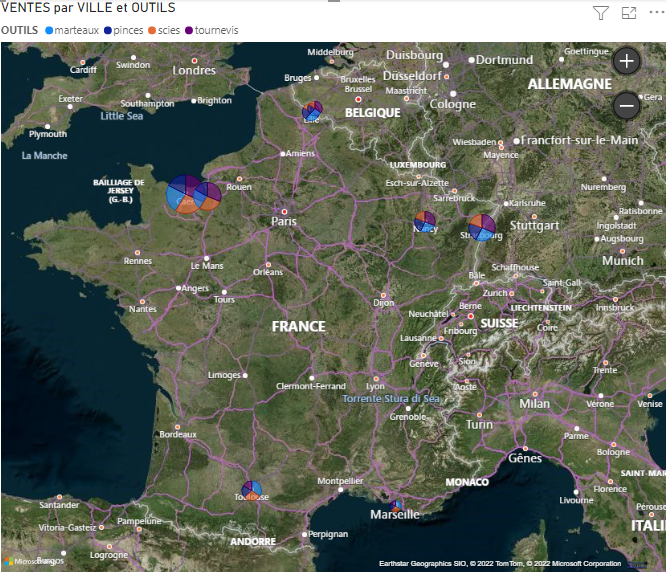Zoom out of the map with minus button
666x572 pixels.
click(626, 105)
